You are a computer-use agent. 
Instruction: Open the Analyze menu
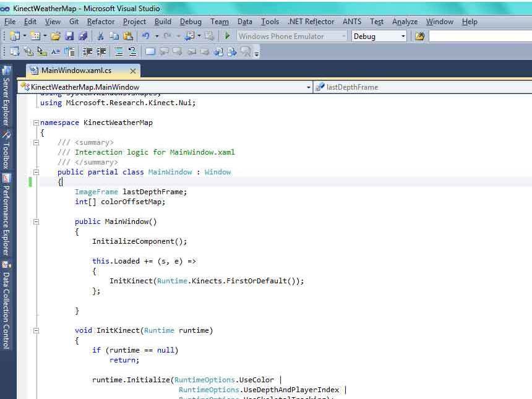point(405,22)
